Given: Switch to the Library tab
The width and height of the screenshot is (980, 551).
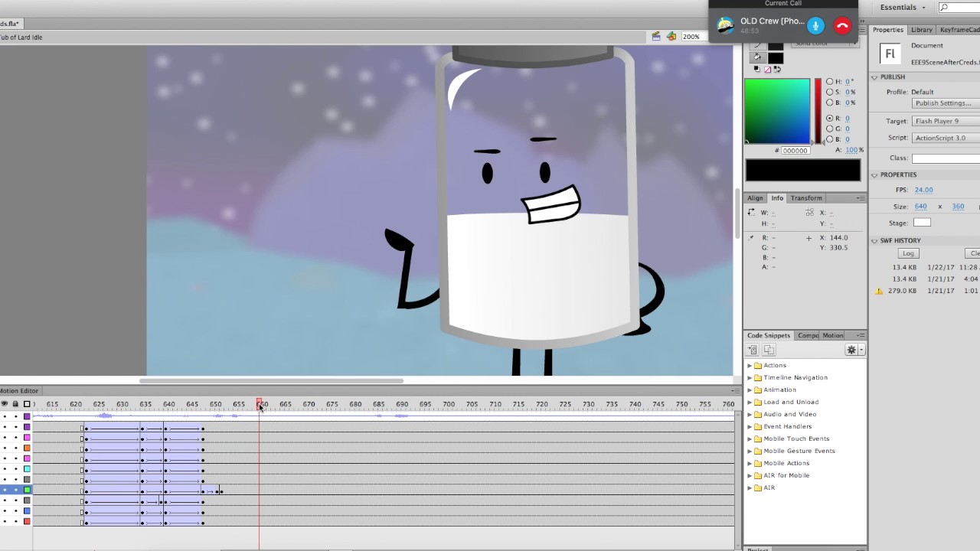Looking at the screenshot, I should (x=922, y=30).
